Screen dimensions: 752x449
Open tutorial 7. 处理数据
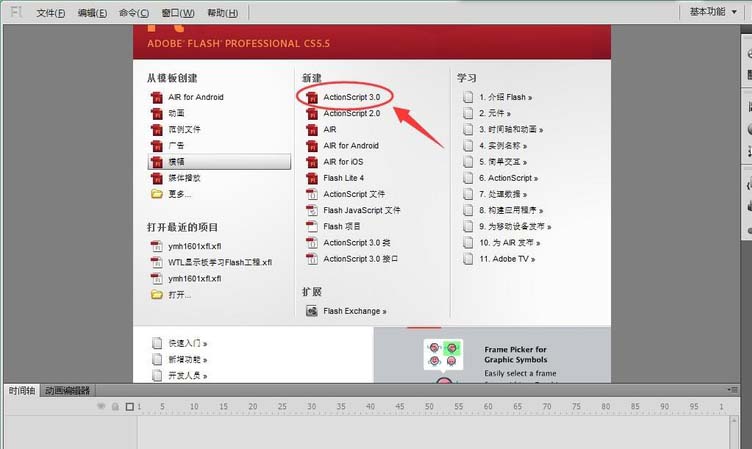point(503,194)
